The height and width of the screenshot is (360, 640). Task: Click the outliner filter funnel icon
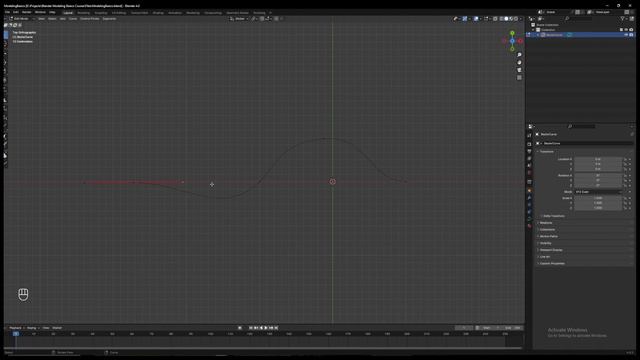pos(622,19)
